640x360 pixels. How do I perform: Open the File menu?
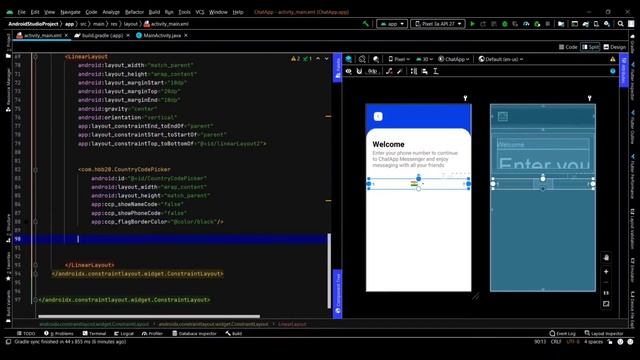(x=22, y=12)
